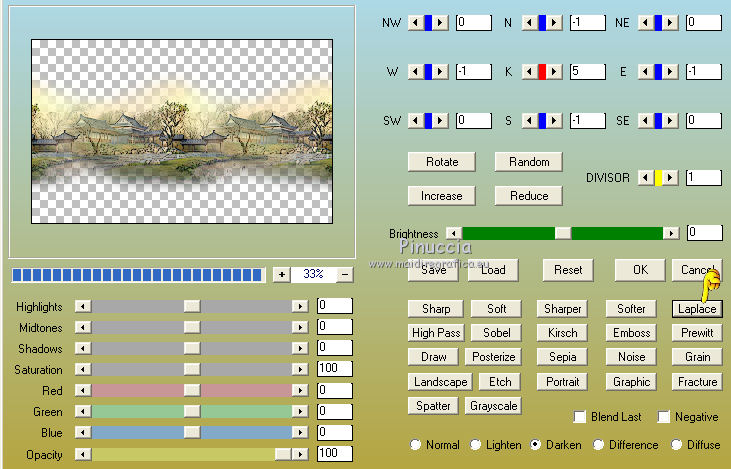The height and width of the screenshot is (469, 731).
Task: Apply the Posterize preset
Action: (493, 357)
